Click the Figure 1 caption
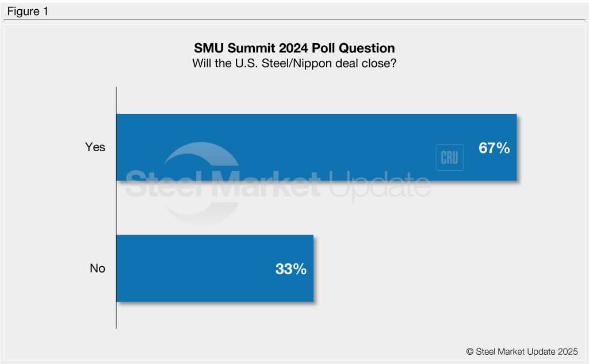589x364 pixels. click(28, 11)
